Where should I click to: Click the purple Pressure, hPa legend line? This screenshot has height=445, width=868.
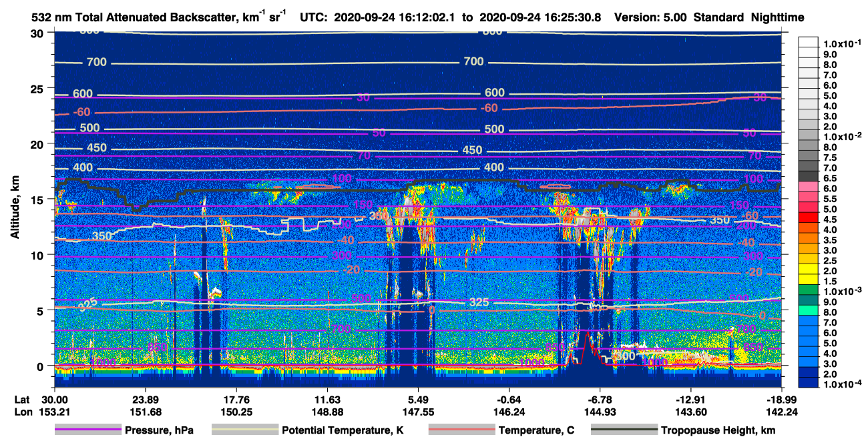point(89,430)
